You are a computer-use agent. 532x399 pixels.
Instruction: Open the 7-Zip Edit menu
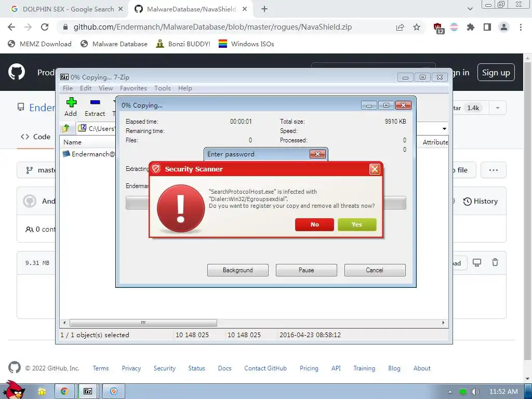86,88
